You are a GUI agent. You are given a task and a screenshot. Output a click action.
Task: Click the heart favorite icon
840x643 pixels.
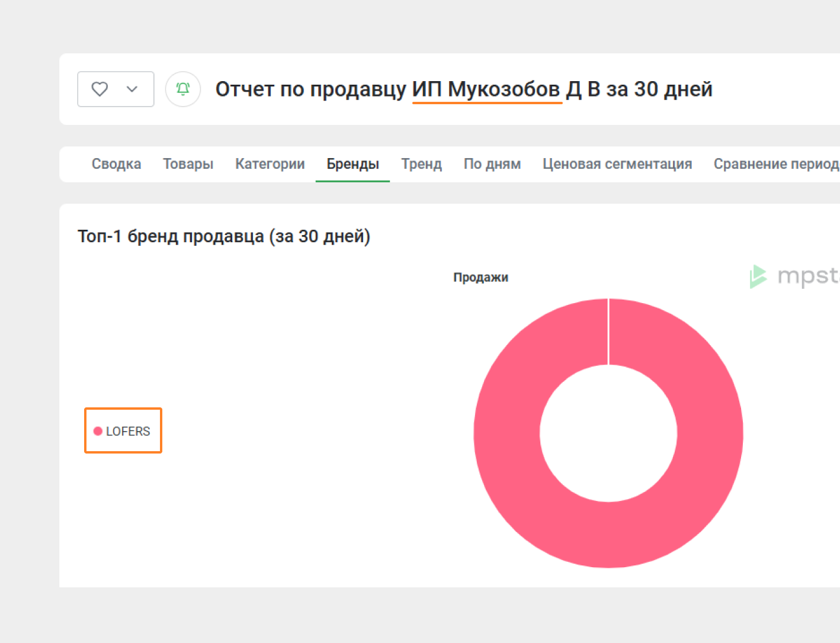click(x=100, y=89)
